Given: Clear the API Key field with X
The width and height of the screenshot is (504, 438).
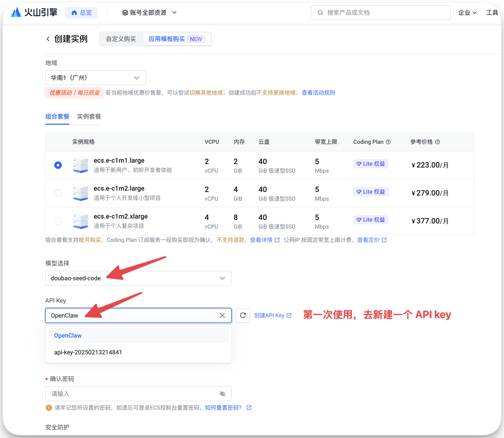Looking at the screenshot, I should pos(222,316).
